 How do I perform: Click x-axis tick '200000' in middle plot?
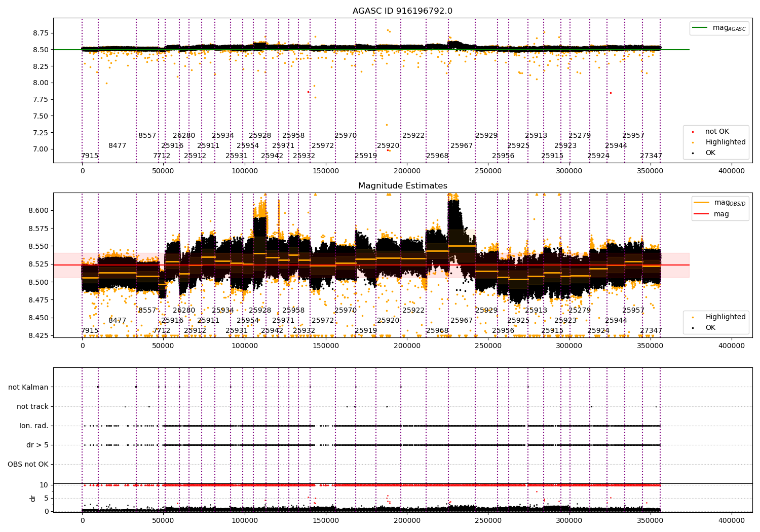(407, 346)
